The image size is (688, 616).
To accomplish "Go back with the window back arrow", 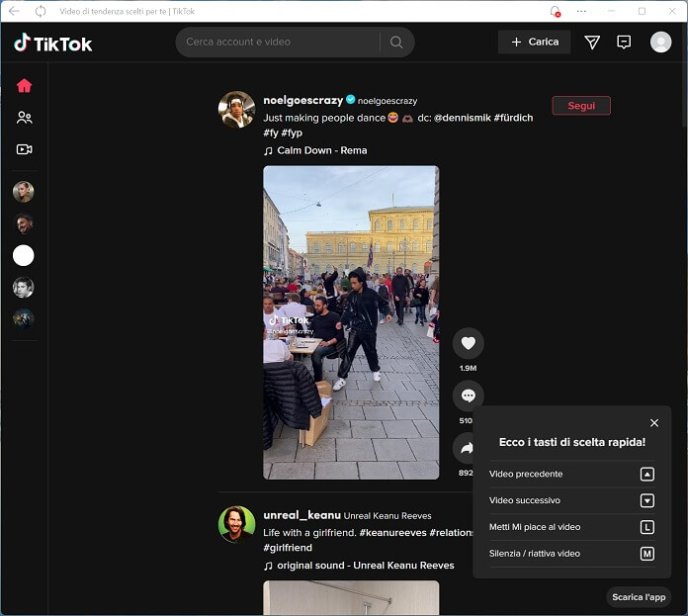I will [x=15, y=12].
